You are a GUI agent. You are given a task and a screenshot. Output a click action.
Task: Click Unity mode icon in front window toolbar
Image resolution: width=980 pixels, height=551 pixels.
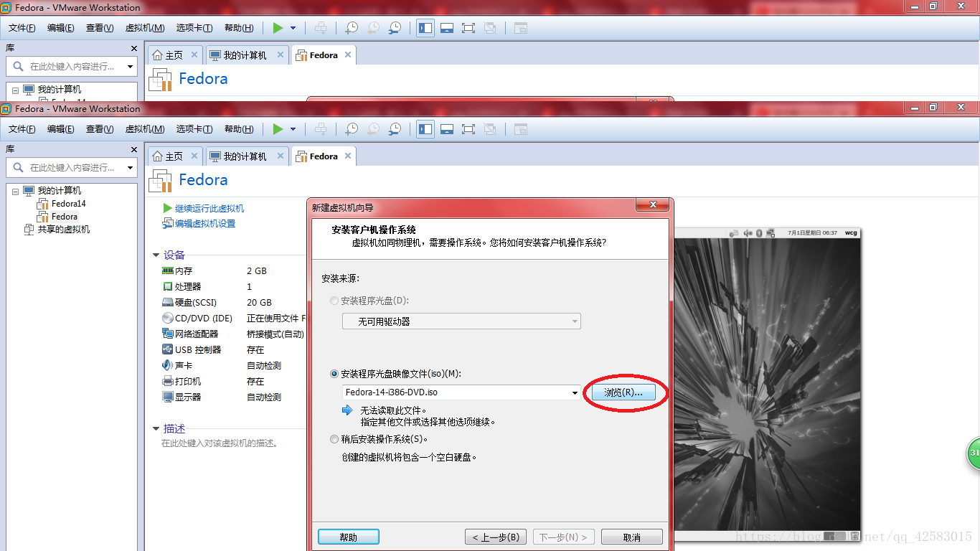(490, 129)
